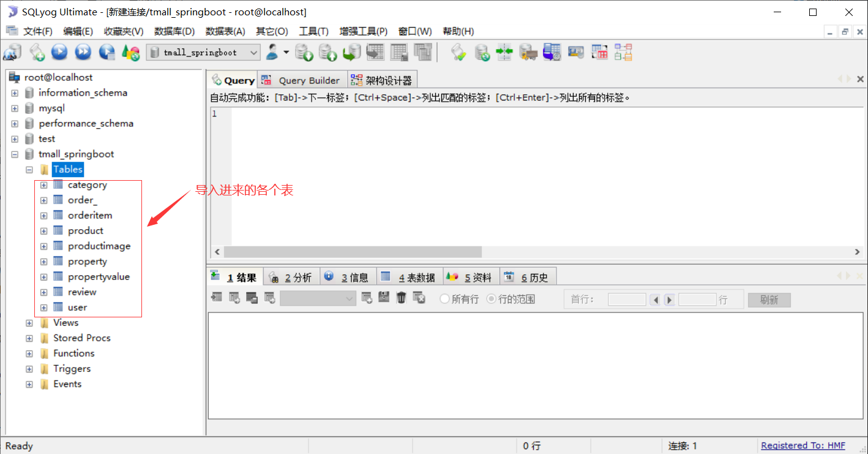Open the 工具(T) menu
The height and width of the screenshot is (454, 868).
point(313,31)
